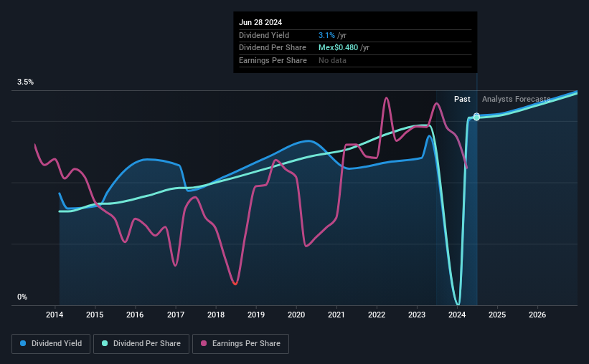Screen dimensions: 589x364
Task: Click the Dividend Per Share tooltip row label
Action: click(273, 48)
